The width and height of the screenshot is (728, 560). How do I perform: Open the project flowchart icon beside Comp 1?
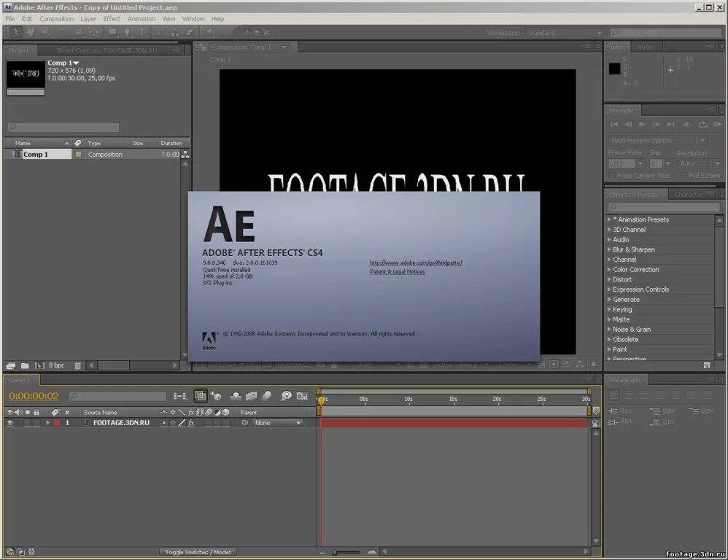185,154
